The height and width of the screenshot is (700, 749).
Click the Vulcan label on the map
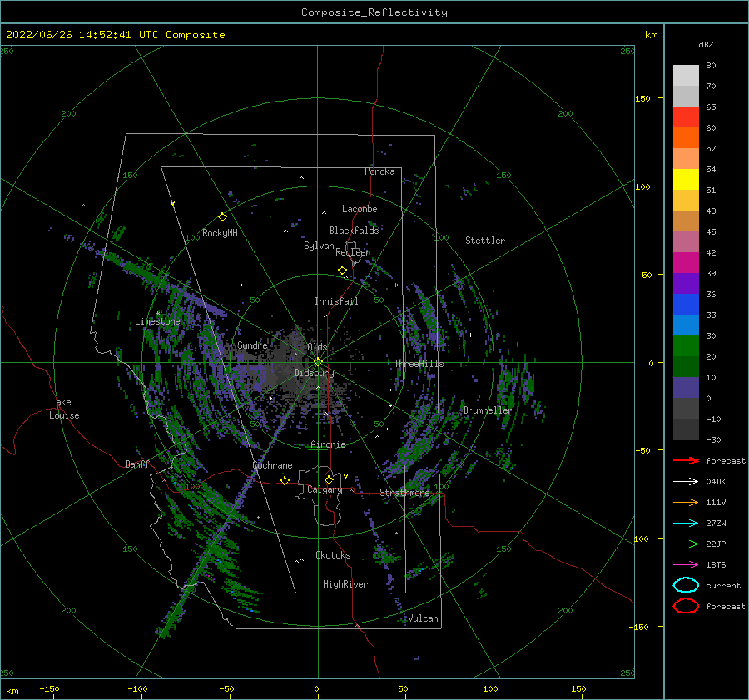[423, 618]
